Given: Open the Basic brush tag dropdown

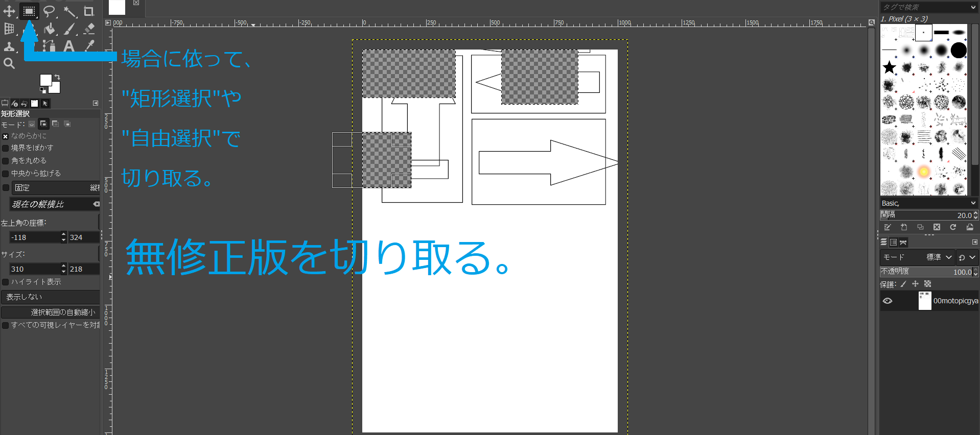Looking at the screenshot, I should pos(928,203).
